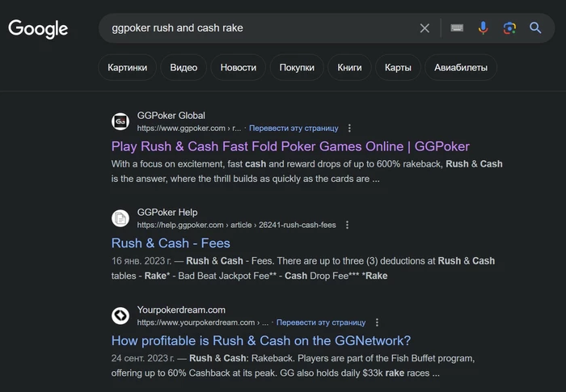Click the https://www.yourpokerdream.com URL breadcrumb
566x392 pixels.
click(x=202, y=322)
